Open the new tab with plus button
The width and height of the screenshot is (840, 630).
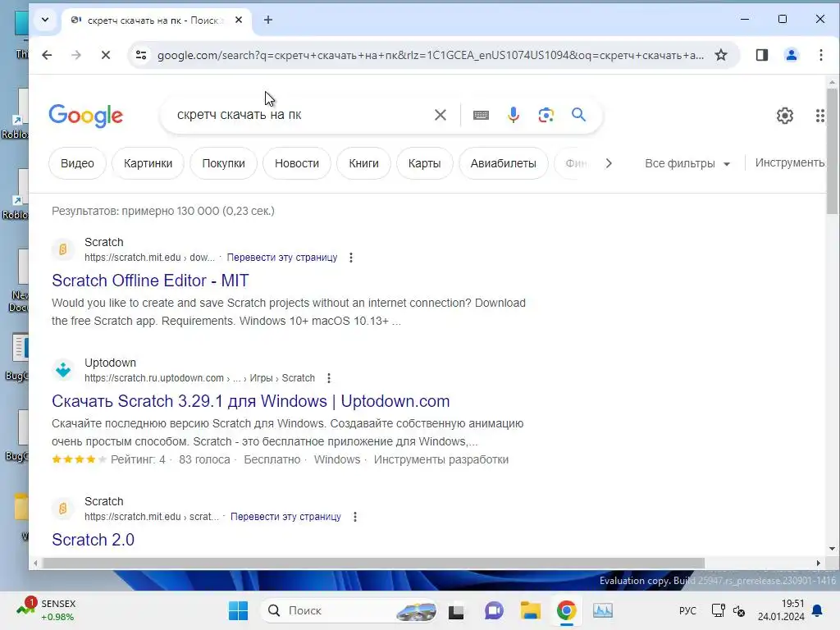(x=268, y=20)
